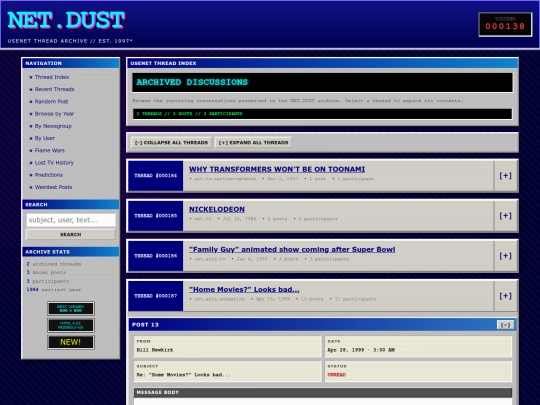Image resolution: width=540 pixels, height=405 pixels.
Task: Click the yellow NEW! badge
Action: (71, 342)
